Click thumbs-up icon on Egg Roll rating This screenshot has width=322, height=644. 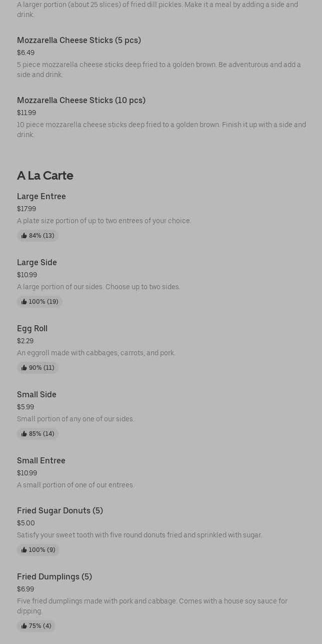(x=24, y=368)
